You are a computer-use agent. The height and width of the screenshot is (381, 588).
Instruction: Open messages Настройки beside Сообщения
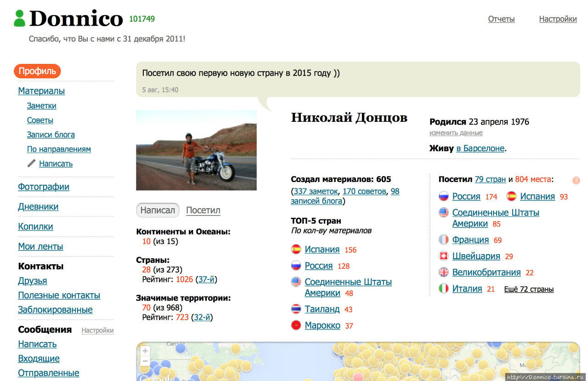pyautogui.click(x=97, y=330)
